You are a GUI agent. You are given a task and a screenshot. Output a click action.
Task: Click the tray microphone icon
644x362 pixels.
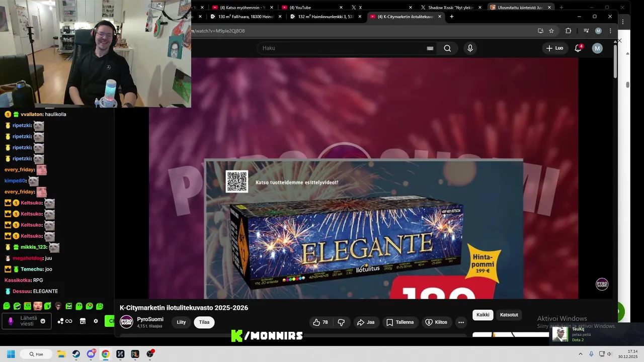(x=591, y=354)
